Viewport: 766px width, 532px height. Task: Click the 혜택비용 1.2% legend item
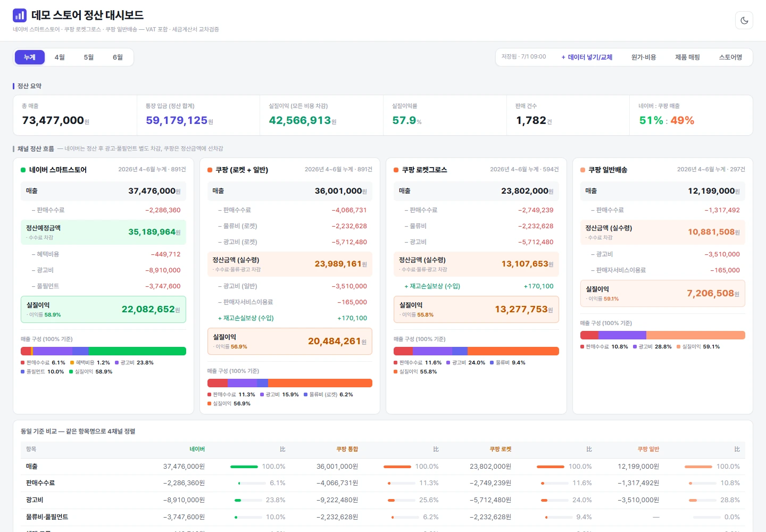pyautogui.click(x=90, y=363)
